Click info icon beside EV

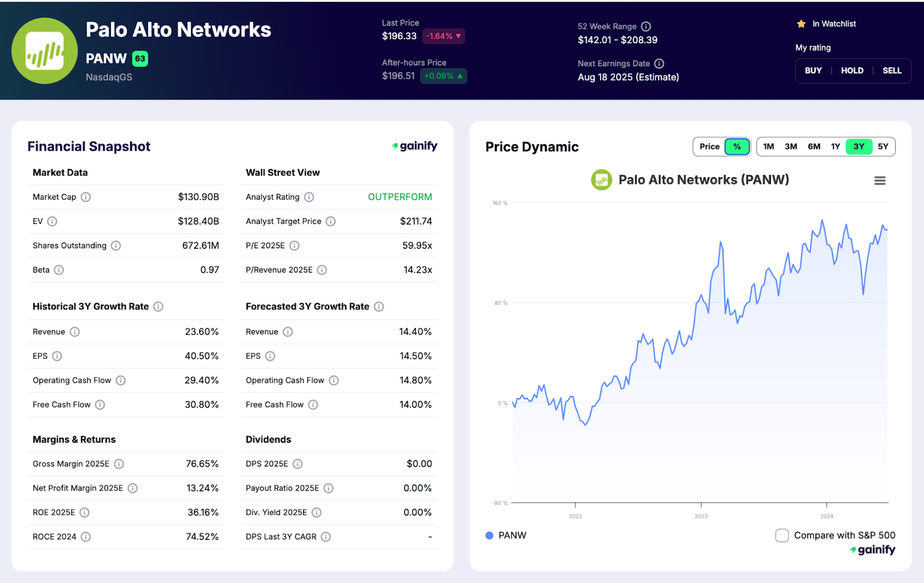click(52, 221)
